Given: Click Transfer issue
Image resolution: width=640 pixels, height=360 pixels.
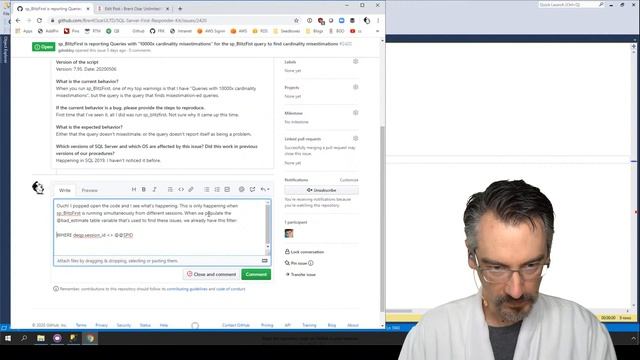Looking at the screenshot, I should pos(300,275).
